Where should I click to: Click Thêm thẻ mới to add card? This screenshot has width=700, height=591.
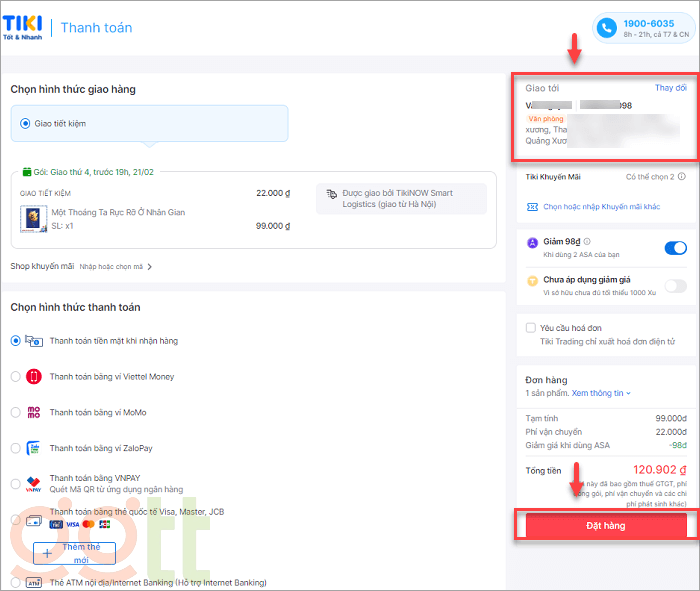(x=74, y=552)
